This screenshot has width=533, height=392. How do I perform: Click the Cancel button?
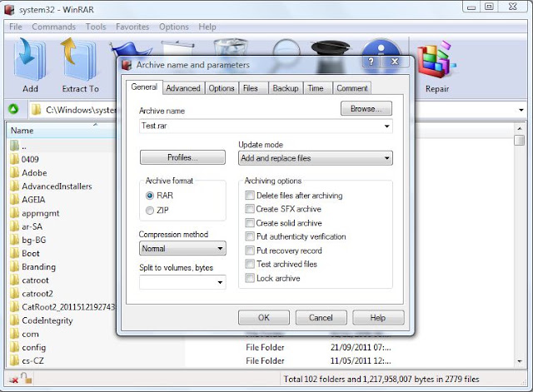(x=321, y=318)
